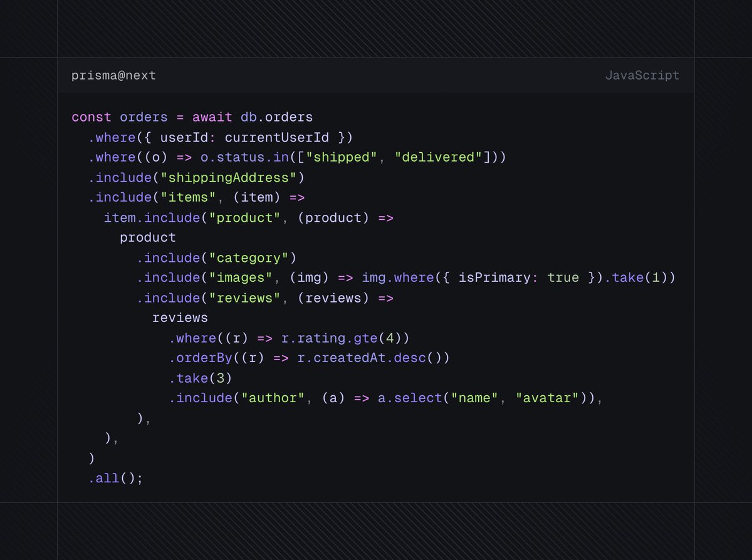The width and height of the screenshot is (752, 560).
Task: Click db.orders on the first line
Action: click(x=276, y=117)
